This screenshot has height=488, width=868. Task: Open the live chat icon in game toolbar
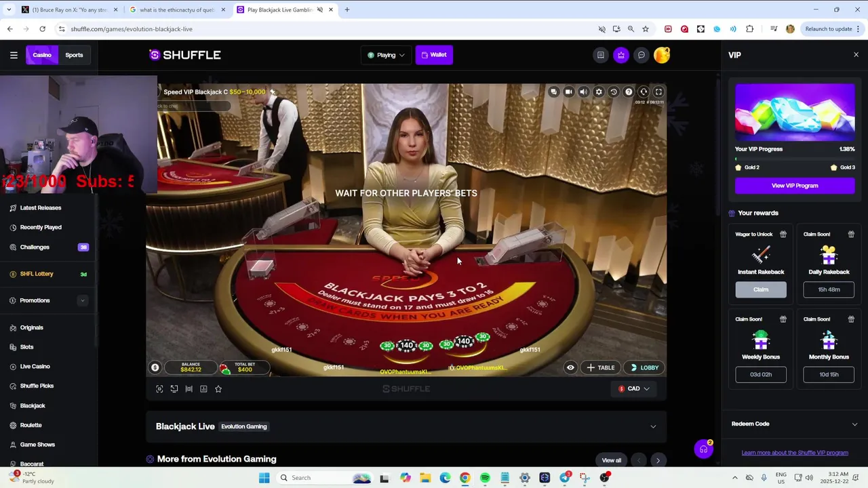click(x=554, y=91)
